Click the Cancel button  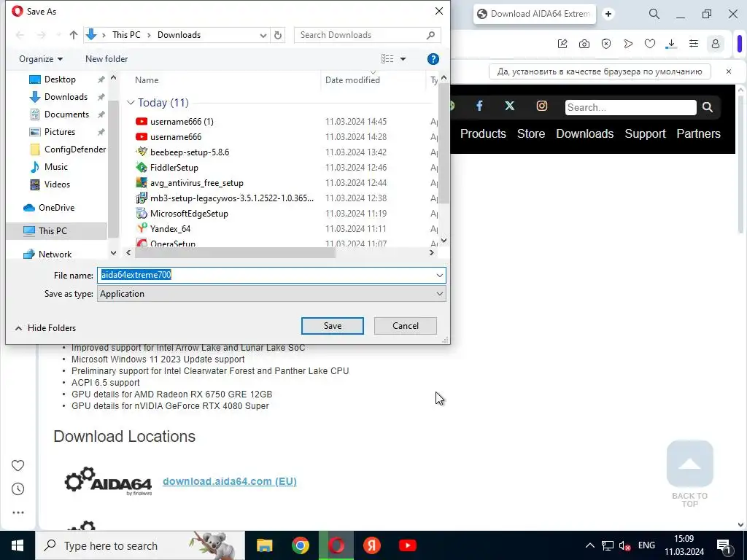point(406,326)
